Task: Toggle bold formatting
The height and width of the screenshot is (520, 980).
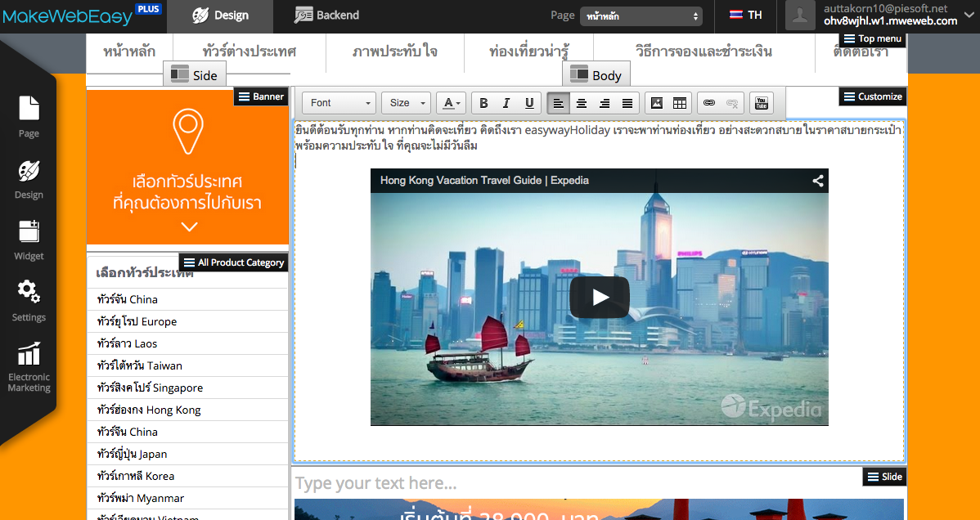Action: coord(483,103)
